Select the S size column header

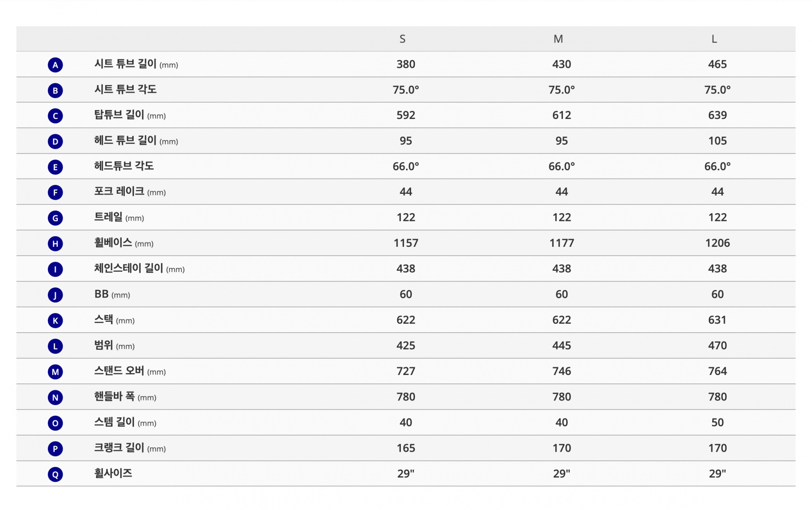pyautogui.click(x=403, y=39)
